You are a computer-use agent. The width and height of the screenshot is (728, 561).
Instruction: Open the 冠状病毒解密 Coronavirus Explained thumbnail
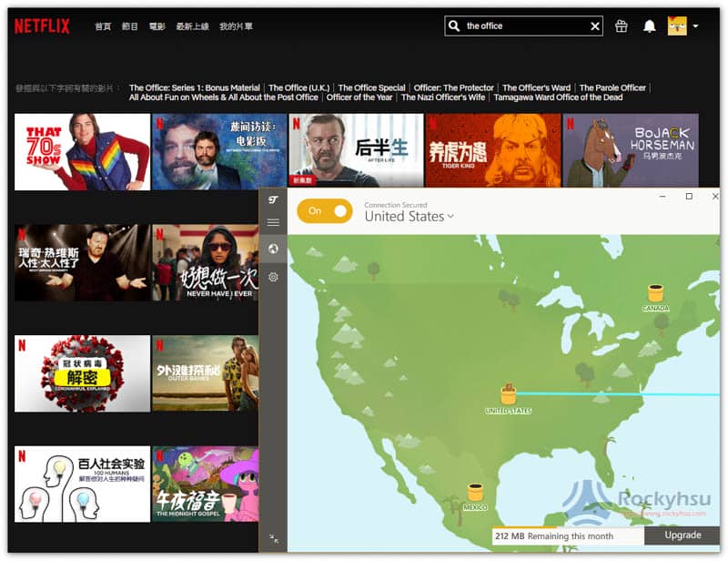pos(82,373)
